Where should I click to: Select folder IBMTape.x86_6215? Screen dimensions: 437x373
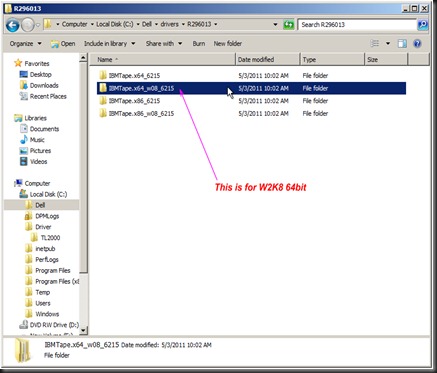pyautogui.click(x=251, y=101)
